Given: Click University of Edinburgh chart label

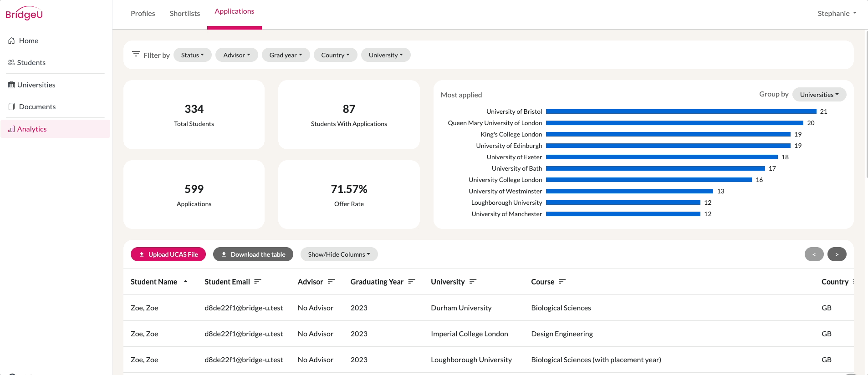Looking at the screenshot, I should 509,146.
